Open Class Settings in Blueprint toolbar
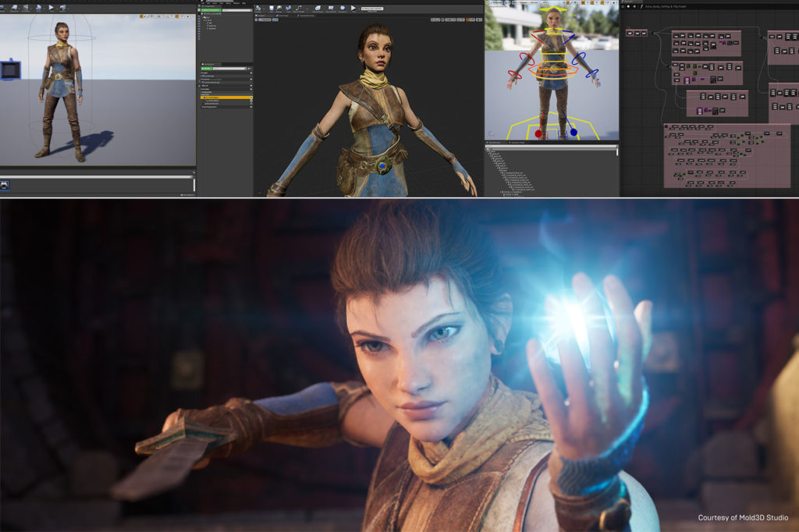 point(318,8)
